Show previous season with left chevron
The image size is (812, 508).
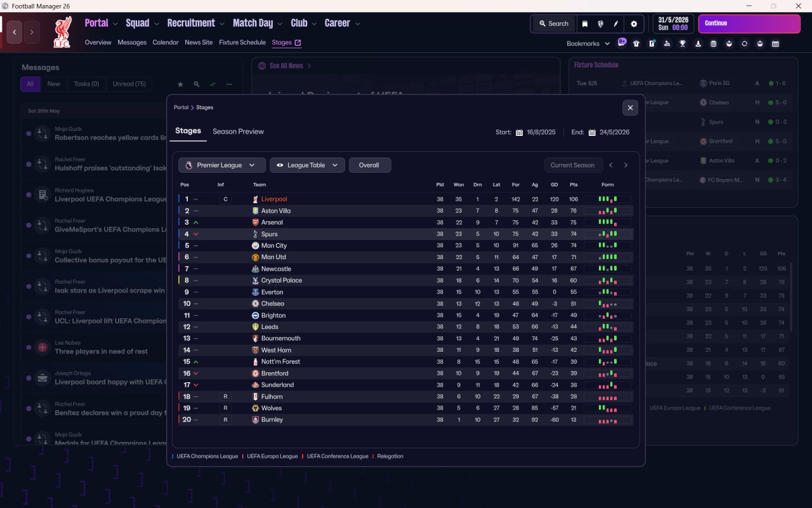pyautogui.click(x=611, y=165)
